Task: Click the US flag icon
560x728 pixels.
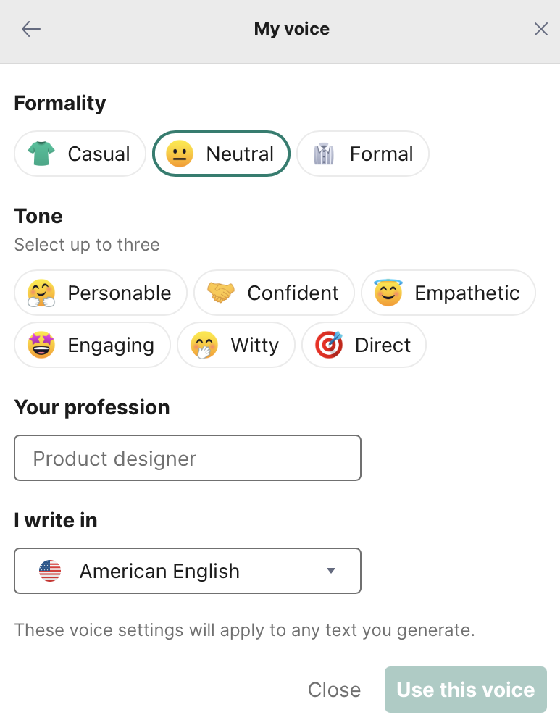Action: coord(50,571)
